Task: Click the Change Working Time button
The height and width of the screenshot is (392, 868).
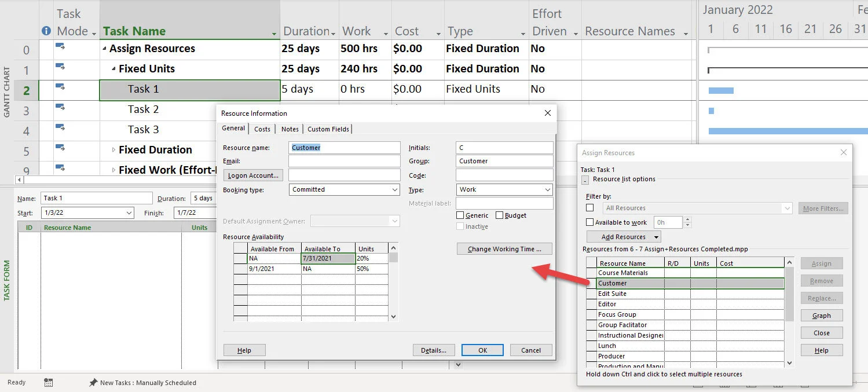Action: pyautogui.click(x=504, y=249)
